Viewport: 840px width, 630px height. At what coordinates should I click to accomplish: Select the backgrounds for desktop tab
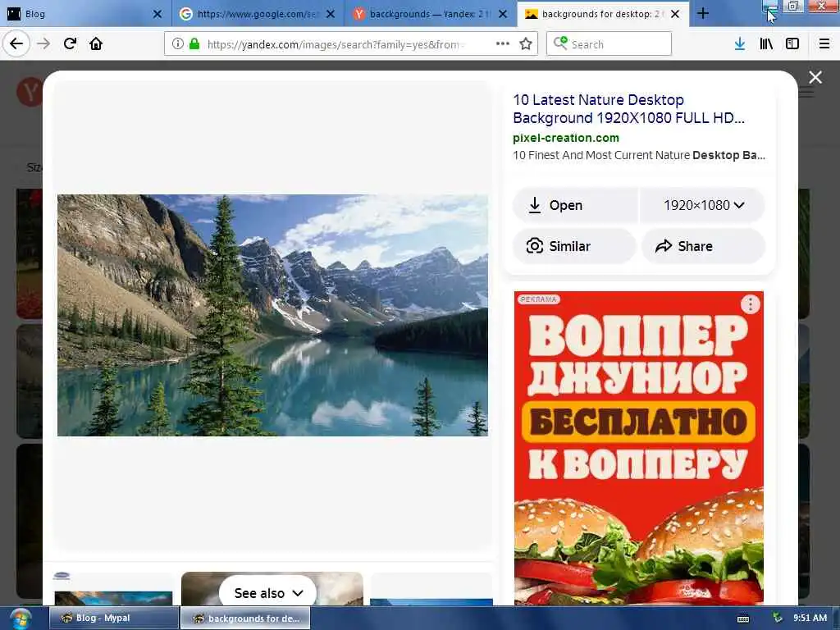pyautogui.click(x=604, y=14)
